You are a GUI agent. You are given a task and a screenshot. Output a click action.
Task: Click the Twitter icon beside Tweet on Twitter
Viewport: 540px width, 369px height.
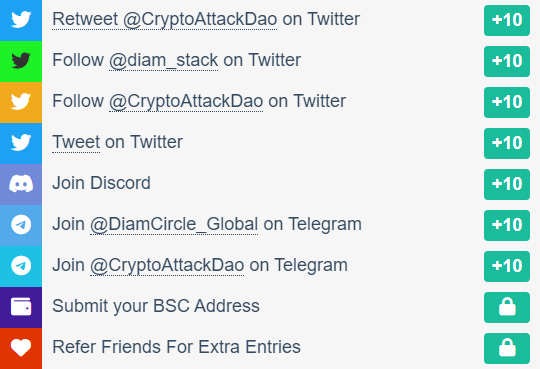point(21,143)
